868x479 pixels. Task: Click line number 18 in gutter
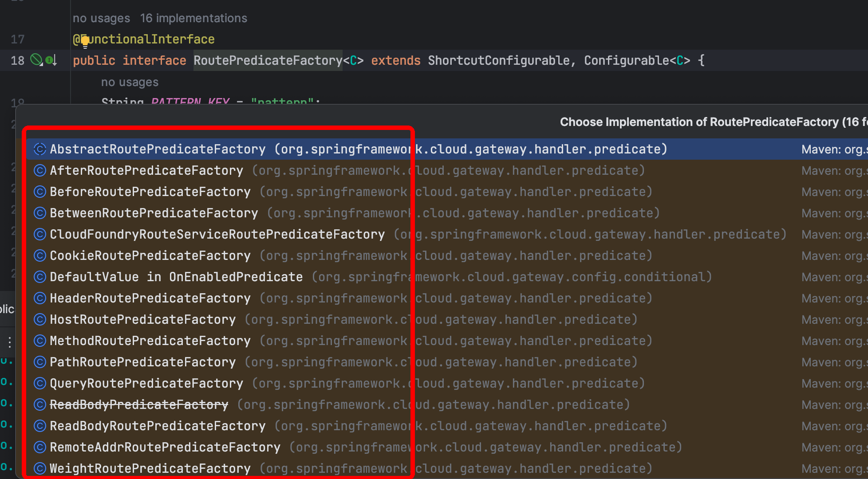point(18,61)
